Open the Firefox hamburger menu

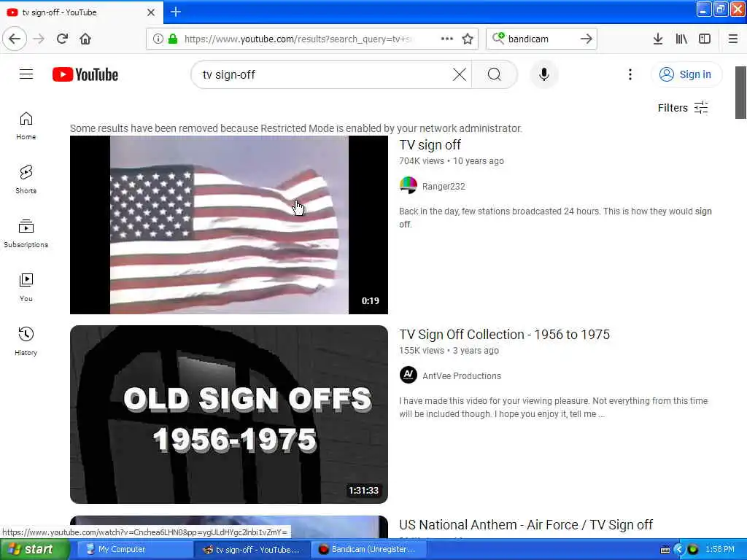click(733, 39)
